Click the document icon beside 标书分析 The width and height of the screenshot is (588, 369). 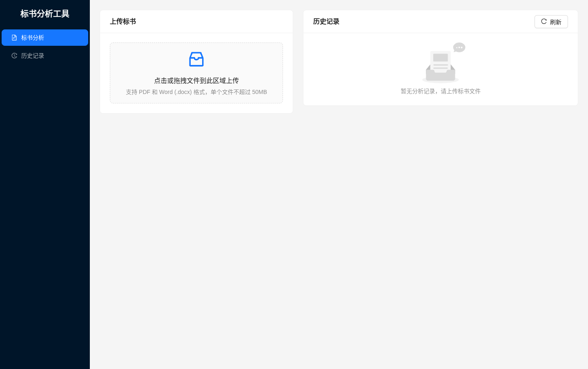coord(14,38)
